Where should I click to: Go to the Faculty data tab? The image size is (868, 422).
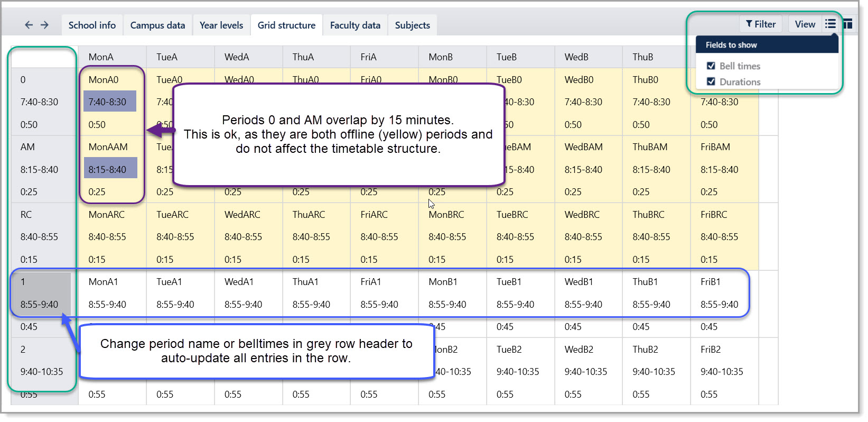(x=355, y=25)
